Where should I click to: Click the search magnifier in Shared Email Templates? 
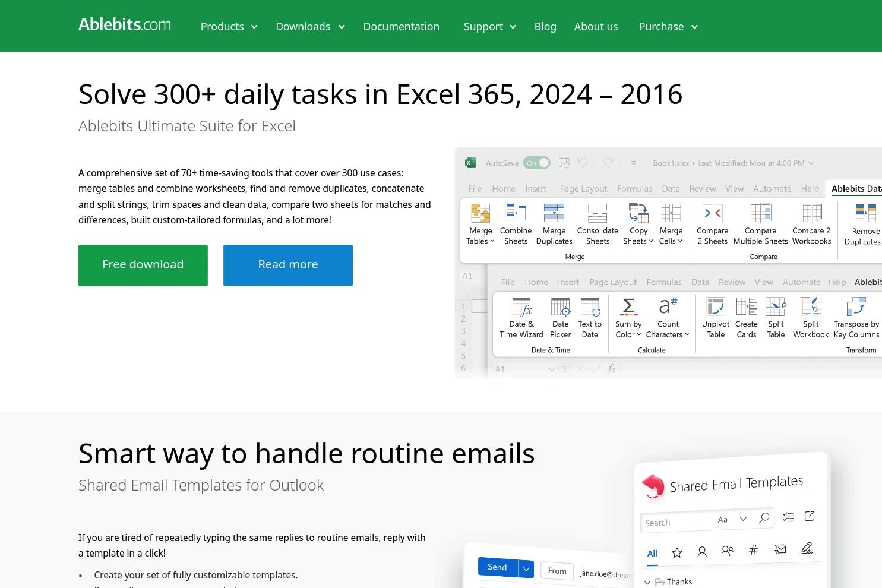(764, 518)
